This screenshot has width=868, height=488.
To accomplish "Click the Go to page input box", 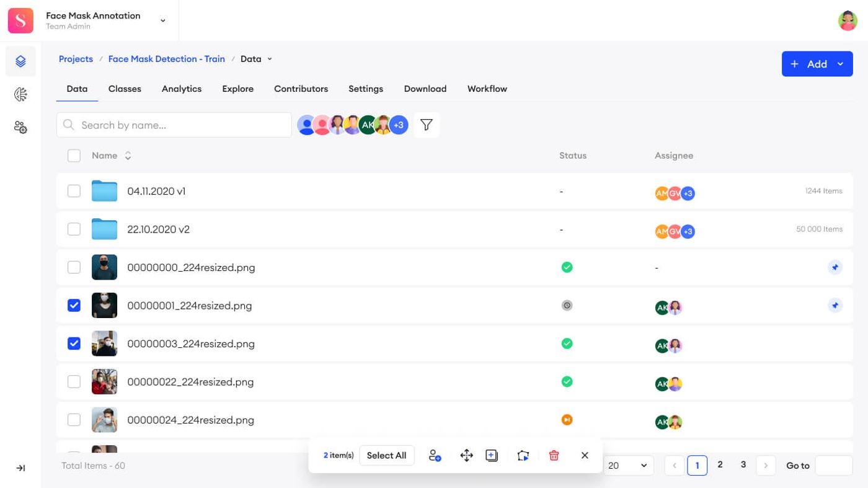I will (x=835, y=466).
